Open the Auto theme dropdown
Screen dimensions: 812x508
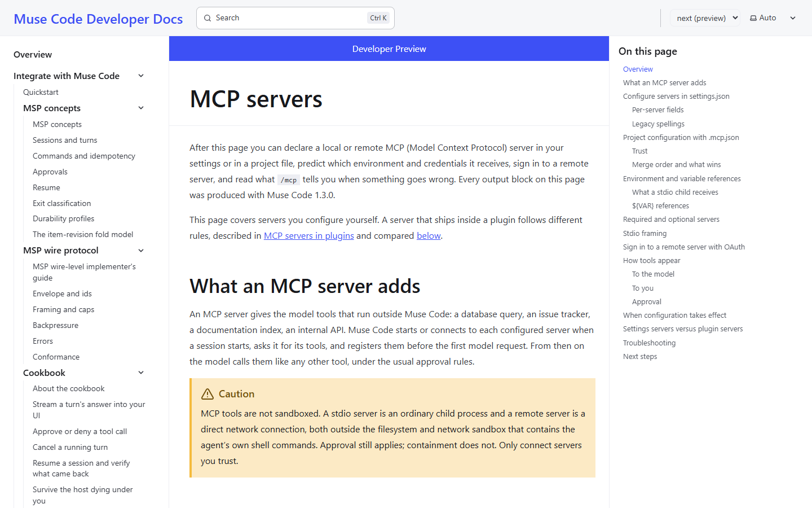pyautogui.click(x=773, y=18)
